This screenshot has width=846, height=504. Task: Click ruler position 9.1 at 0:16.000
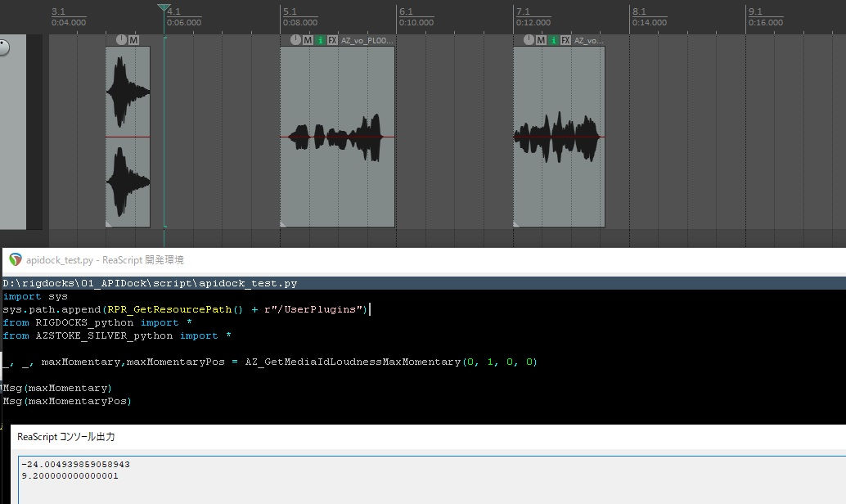(x=766, y=16)
